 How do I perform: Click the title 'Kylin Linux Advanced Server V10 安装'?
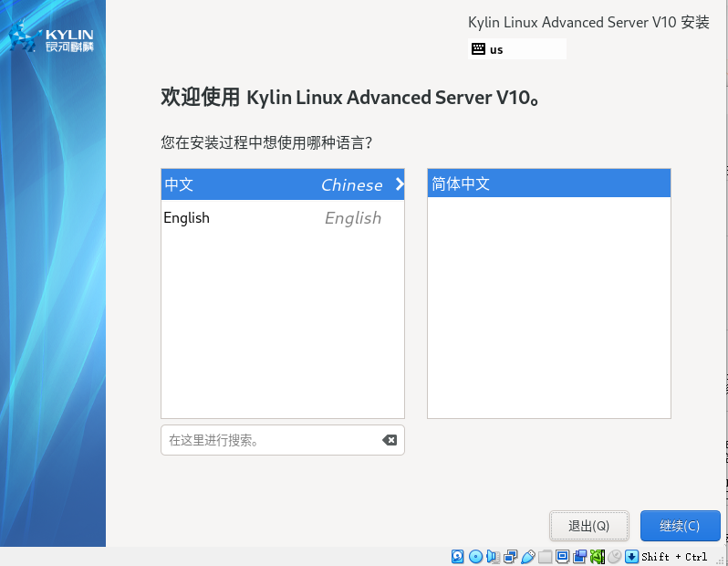point(588,22)
